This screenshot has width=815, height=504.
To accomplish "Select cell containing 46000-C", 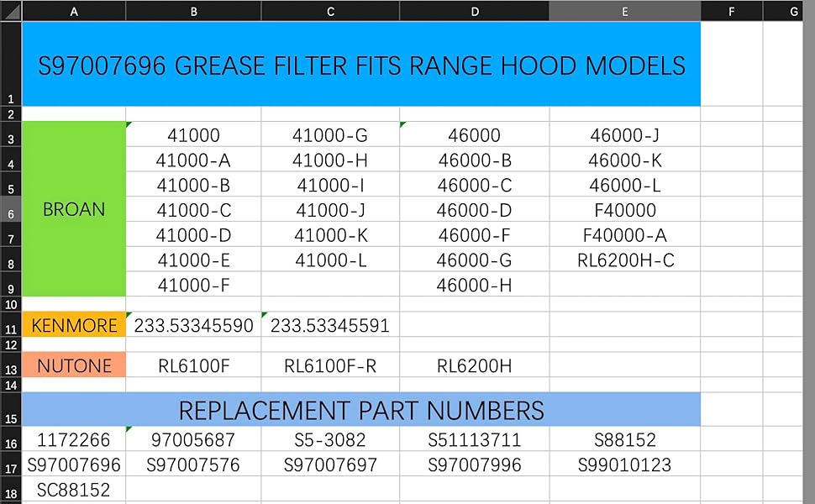I will pos(475,185).
